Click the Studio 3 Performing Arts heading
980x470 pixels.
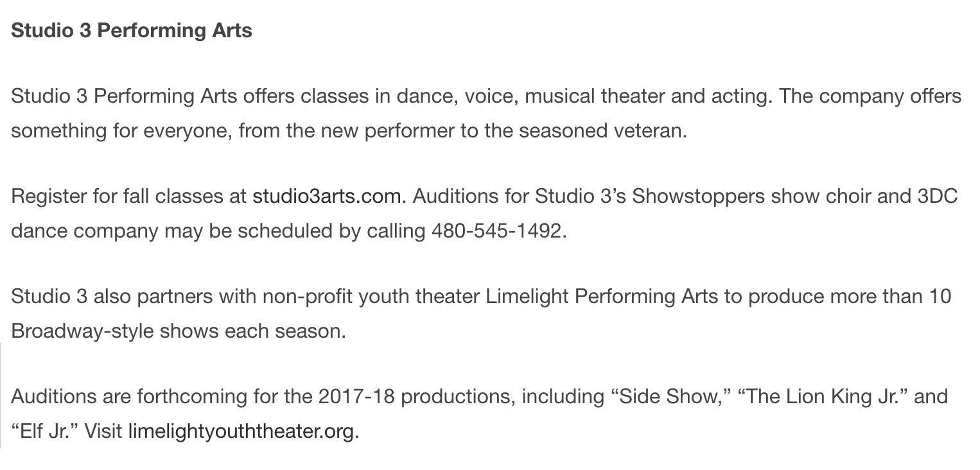click(132, 30)
